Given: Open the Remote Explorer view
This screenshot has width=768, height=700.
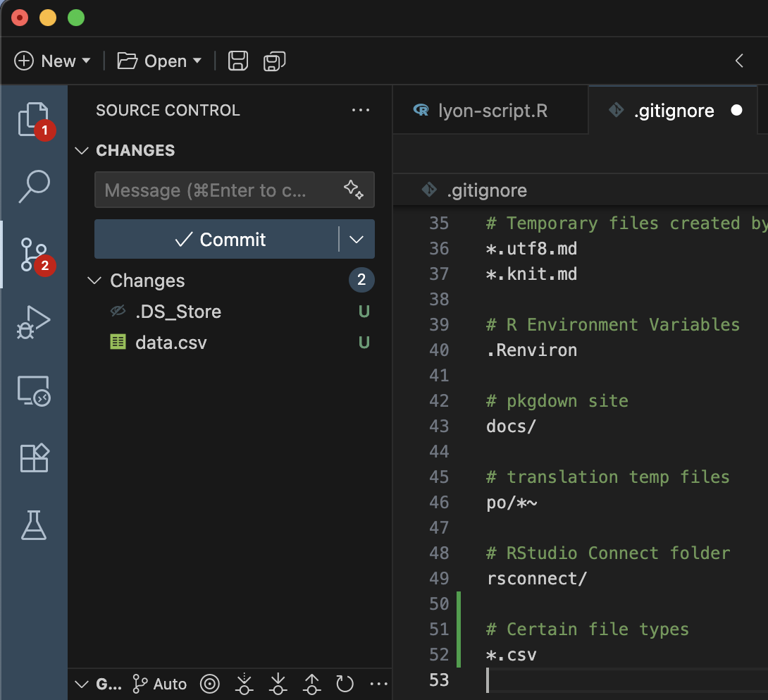Looking at the screenshot, I should (33, 390).
